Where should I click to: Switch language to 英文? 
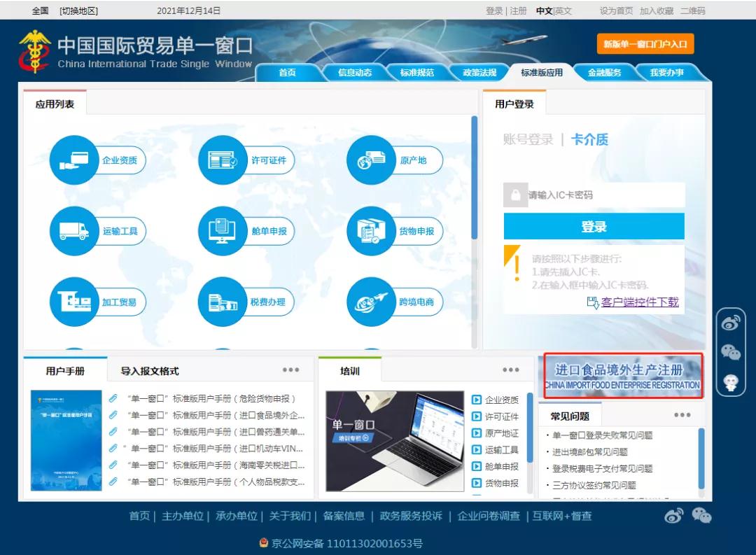[x=563, y=10]
